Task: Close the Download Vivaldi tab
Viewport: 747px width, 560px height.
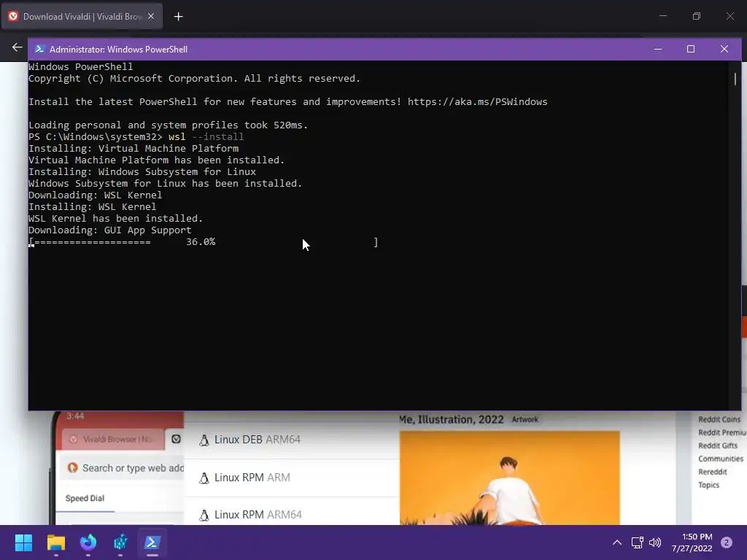Action: pyautogui.click(x=151, y=17)
